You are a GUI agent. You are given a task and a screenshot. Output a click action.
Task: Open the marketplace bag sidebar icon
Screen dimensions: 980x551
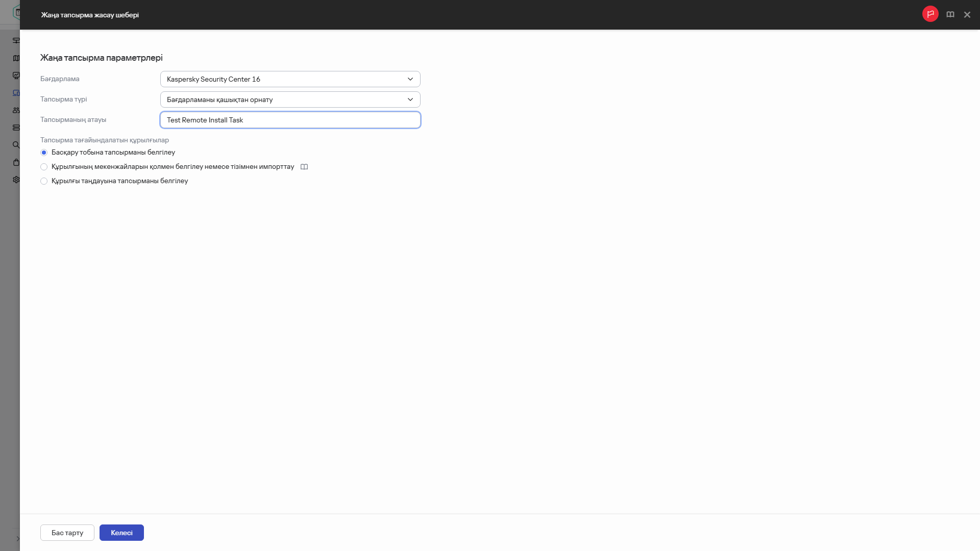(16, 162)
